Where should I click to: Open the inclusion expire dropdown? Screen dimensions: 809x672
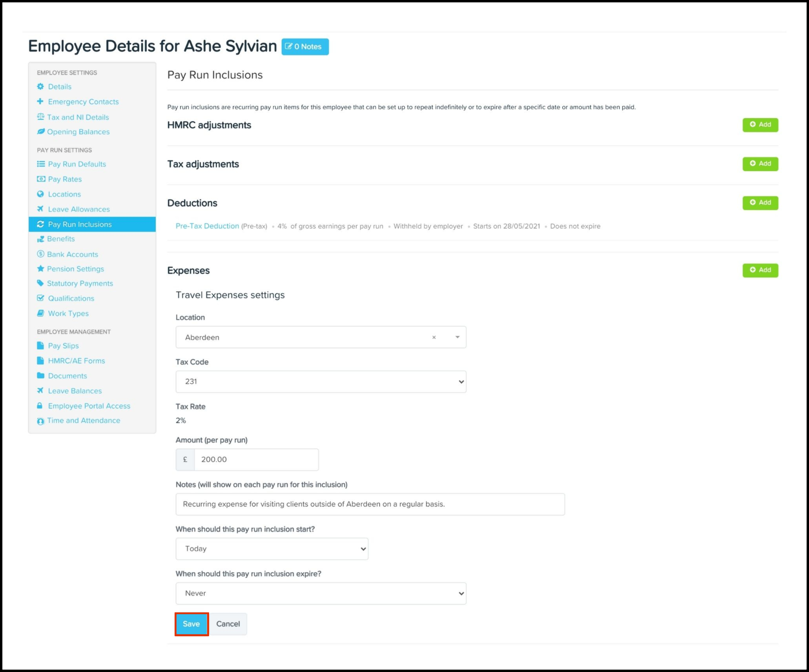point(321,593)
